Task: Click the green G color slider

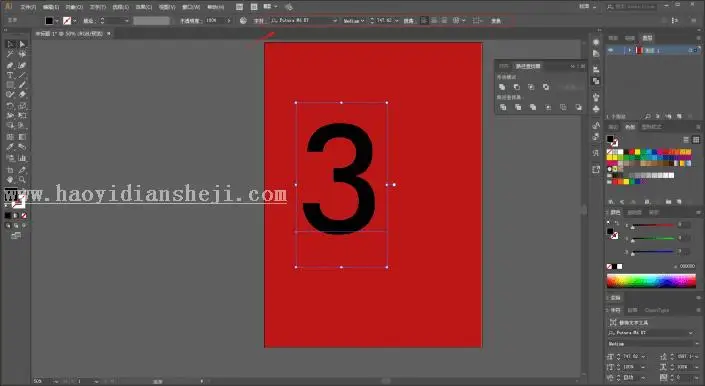Action: (653, 239)
